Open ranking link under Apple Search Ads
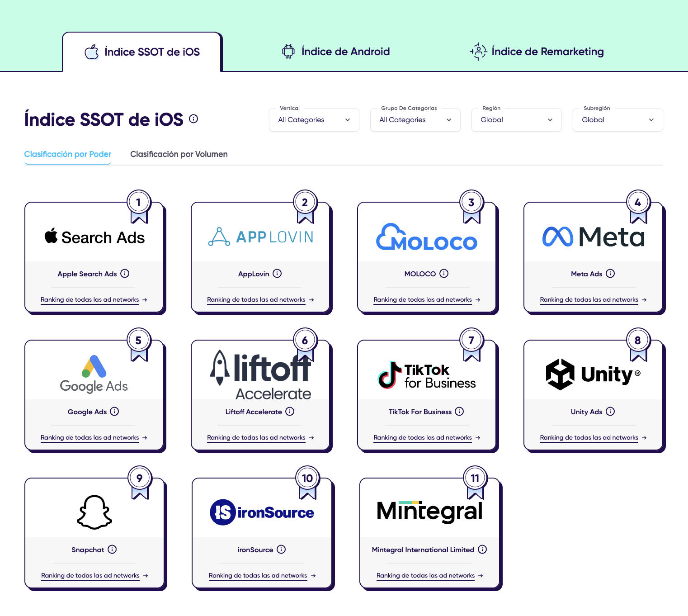Viewport: 688px width, 616px height. pos(94,300)
